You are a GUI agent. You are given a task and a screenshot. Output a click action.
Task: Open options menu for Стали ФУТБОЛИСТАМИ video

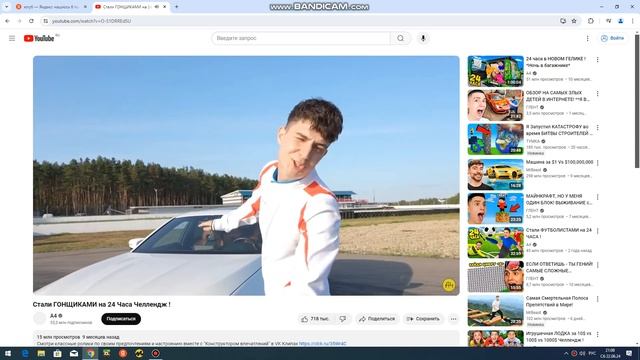598,231
